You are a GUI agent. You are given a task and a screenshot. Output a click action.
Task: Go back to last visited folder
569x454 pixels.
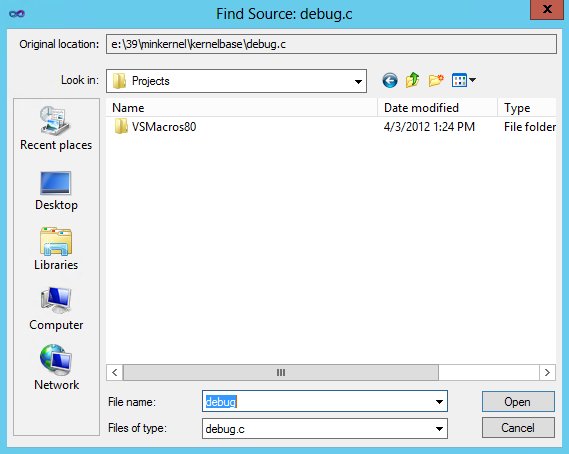(x=390, y=81)
